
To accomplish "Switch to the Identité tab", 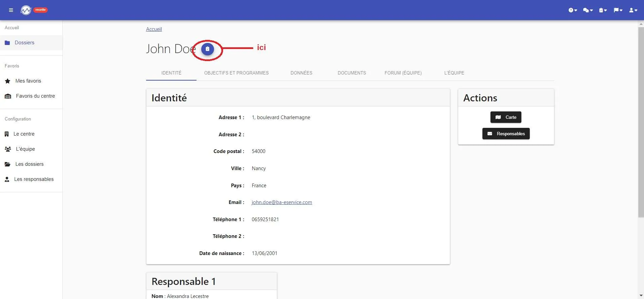I will (171, 73).
